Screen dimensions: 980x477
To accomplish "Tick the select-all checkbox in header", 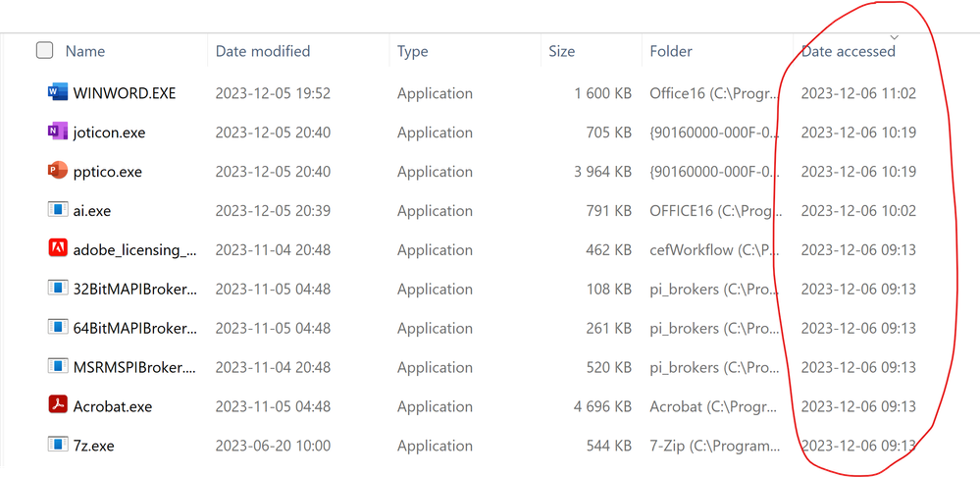I will 44,51.
